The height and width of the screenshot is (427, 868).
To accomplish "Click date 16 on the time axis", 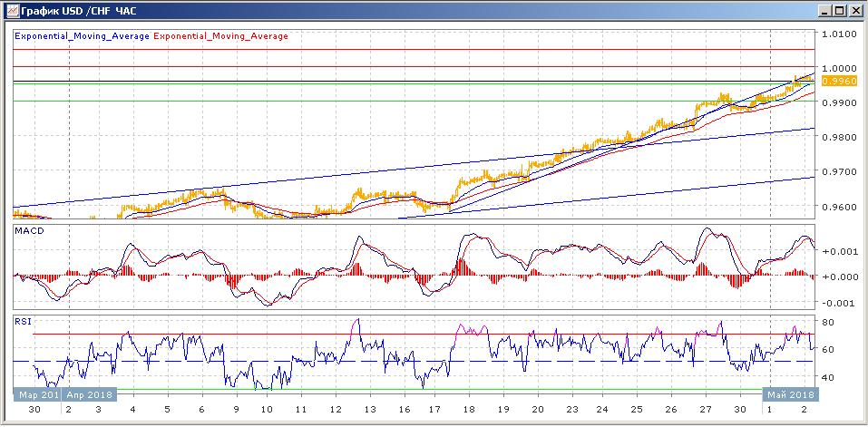I will click(x=405, y=410).
